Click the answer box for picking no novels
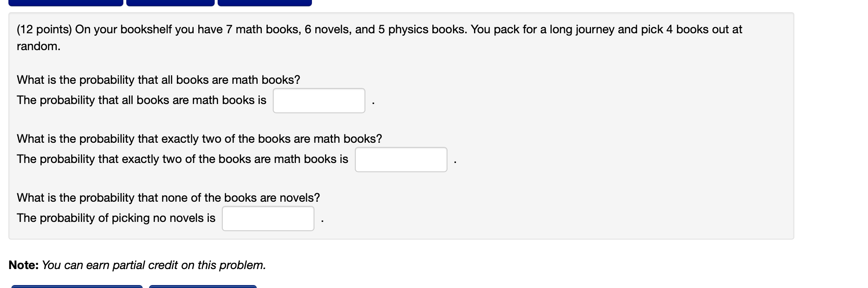 268,218
